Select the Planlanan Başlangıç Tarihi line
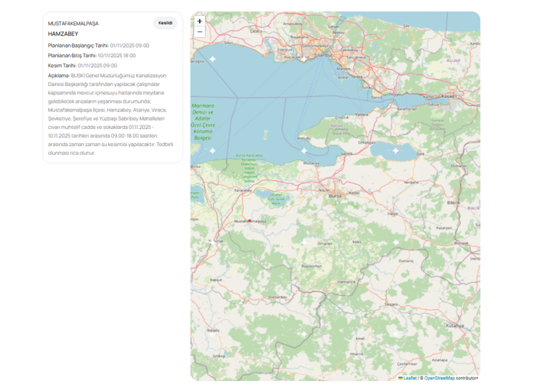 point(98,45)
